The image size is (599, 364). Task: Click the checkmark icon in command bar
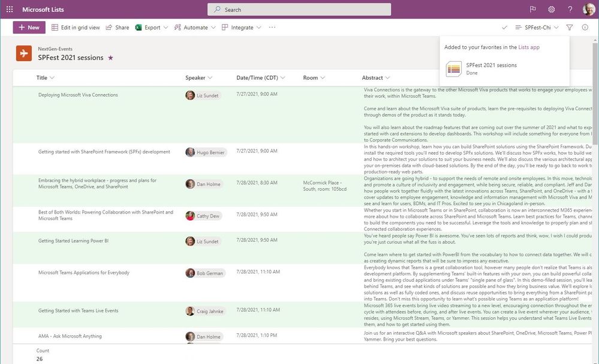(504, 28)
